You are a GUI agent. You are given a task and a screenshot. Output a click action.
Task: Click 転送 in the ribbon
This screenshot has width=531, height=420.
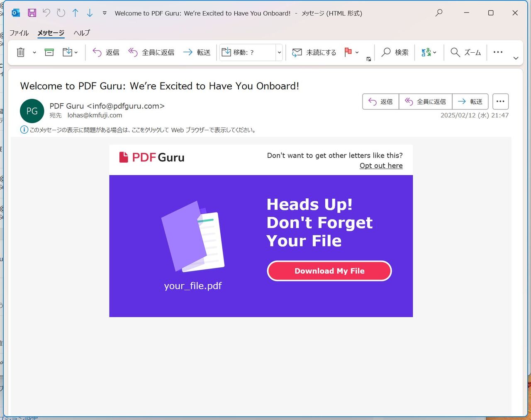[x=197, y=52]
